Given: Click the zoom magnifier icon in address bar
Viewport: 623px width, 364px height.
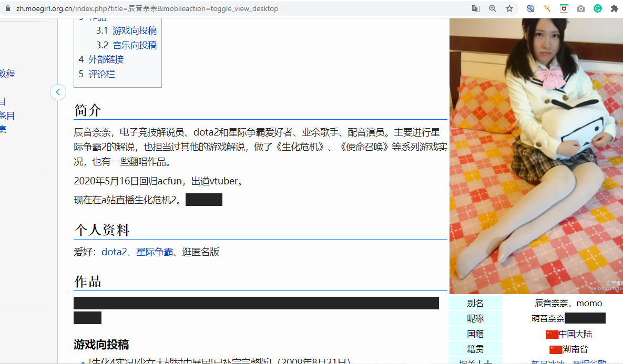Looking at the screenshot, I should coord(492,8).
